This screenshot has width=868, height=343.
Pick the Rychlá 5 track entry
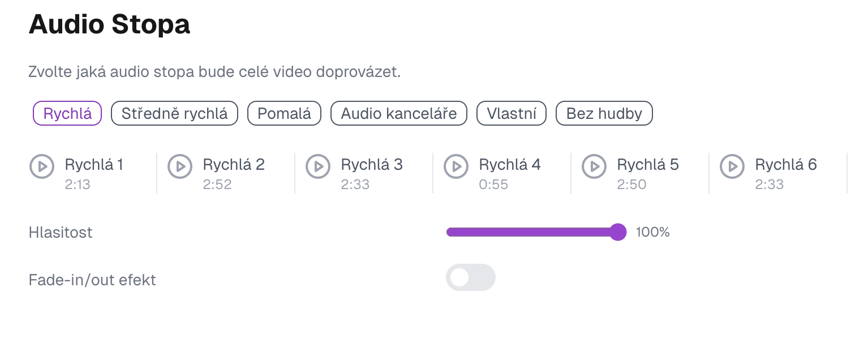pyautogui.click(x=647, y=165)
